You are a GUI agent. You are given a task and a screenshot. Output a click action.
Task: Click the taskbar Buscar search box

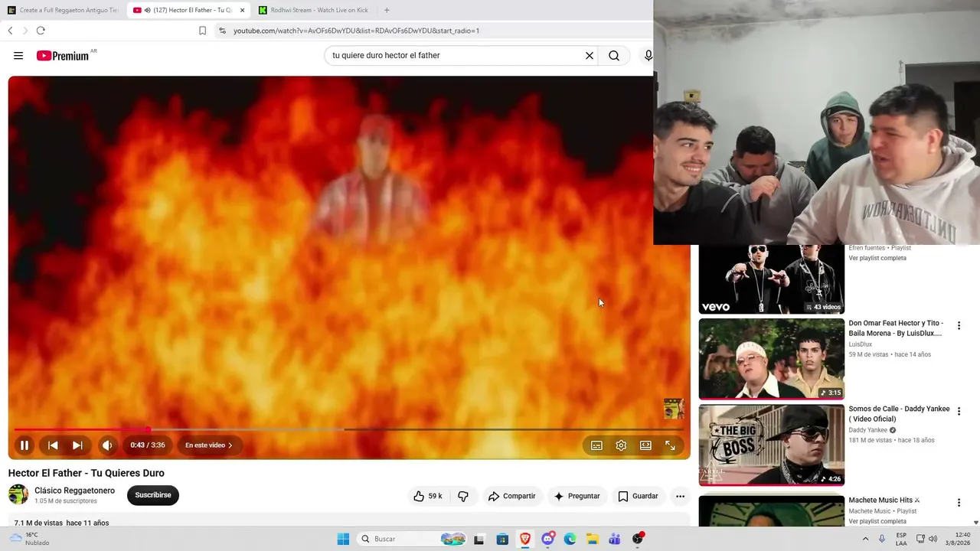pyautogui.click(x=413, y=539)
